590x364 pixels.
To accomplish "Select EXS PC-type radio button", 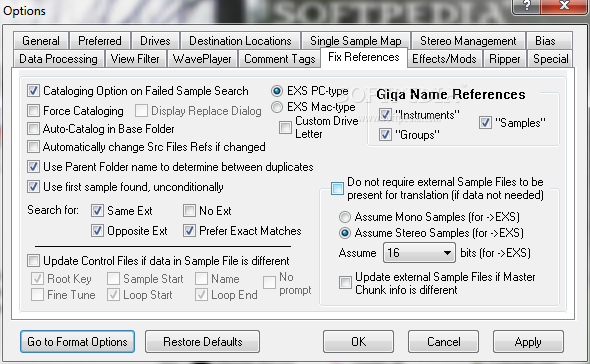I will point(277,91).
